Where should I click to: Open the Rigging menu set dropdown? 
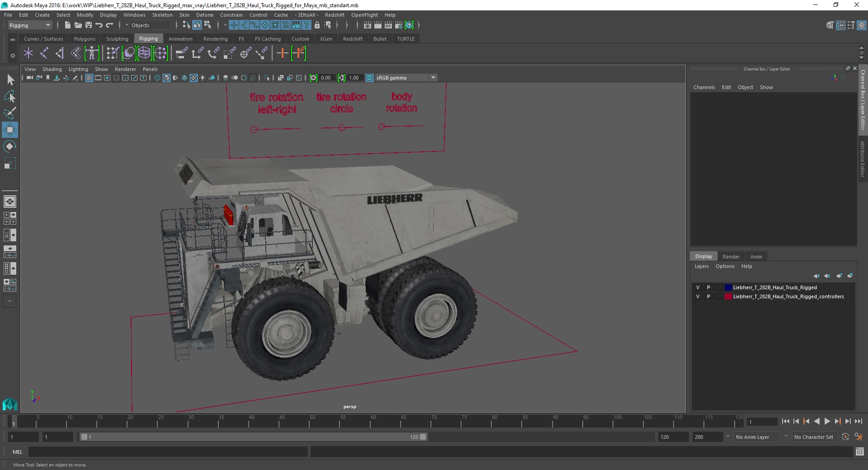30,25
